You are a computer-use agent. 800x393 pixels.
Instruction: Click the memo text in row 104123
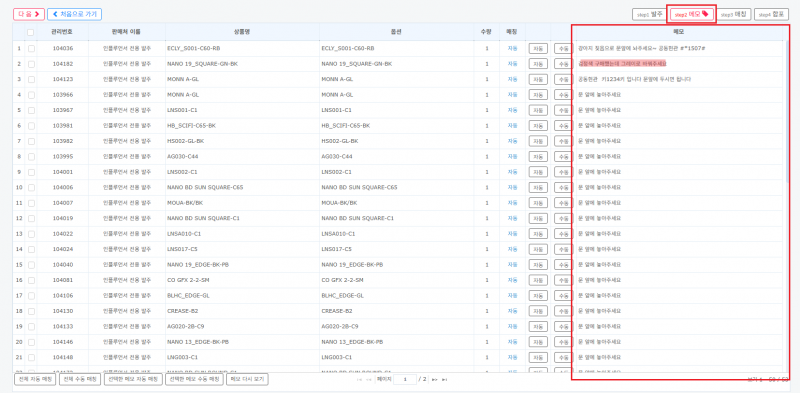click(635, 80)
